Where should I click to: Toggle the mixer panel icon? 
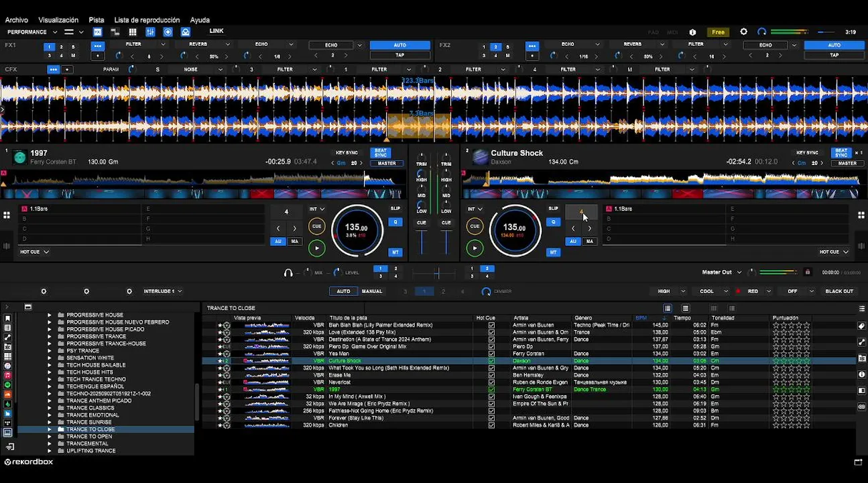[150, 32]
